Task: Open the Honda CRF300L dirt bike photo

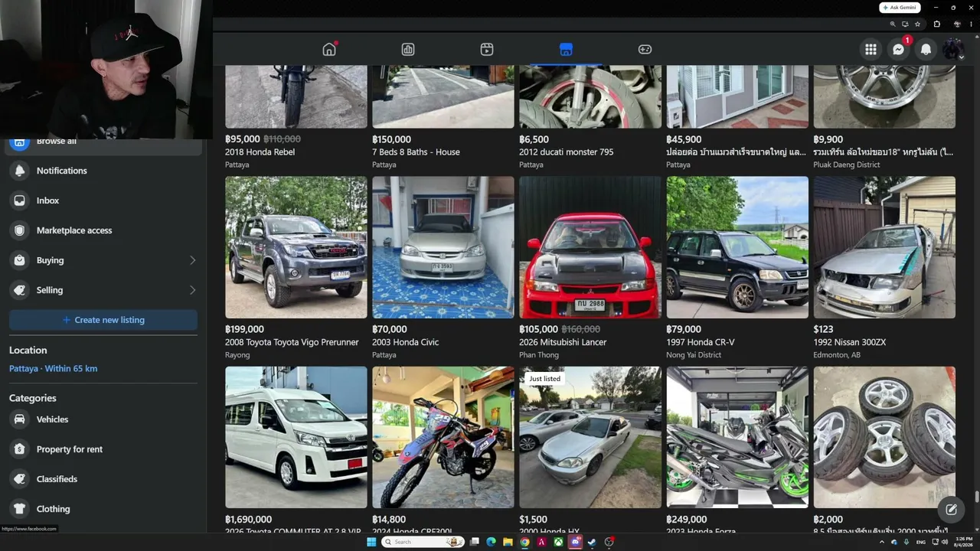Action: click(x=443, y=437)
